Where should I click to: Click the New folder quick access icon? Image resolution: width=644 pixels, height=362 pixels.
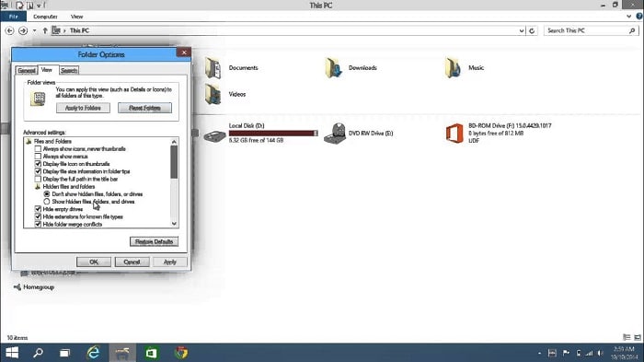pyautogui.click(x=30, y=5)
